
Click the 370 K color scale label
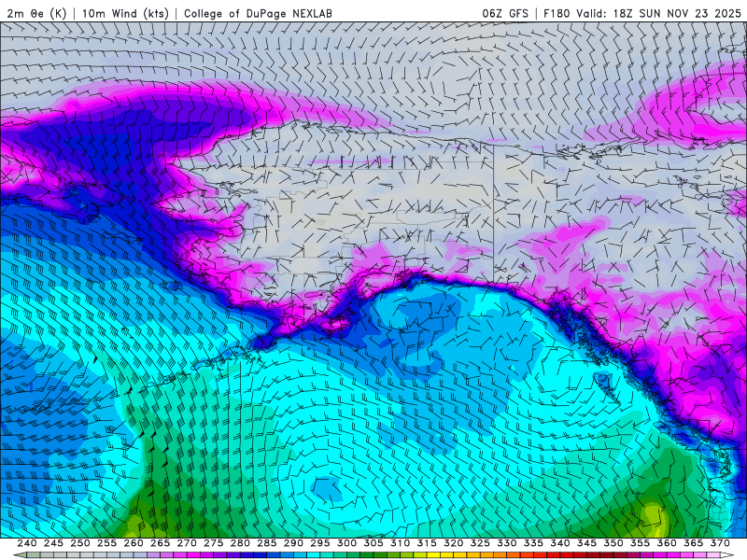[719, 543]
